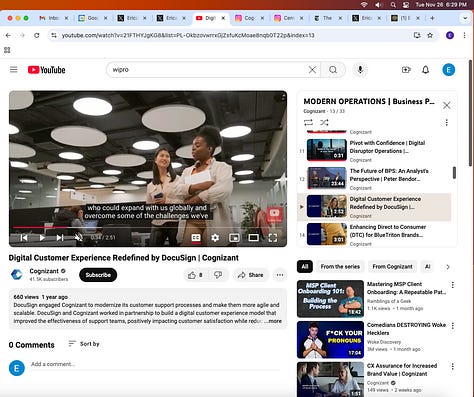Image resolution: width=474 pixels, height=397 pixels.
Task: Switch to theater mode
Action: coord(253,237)
